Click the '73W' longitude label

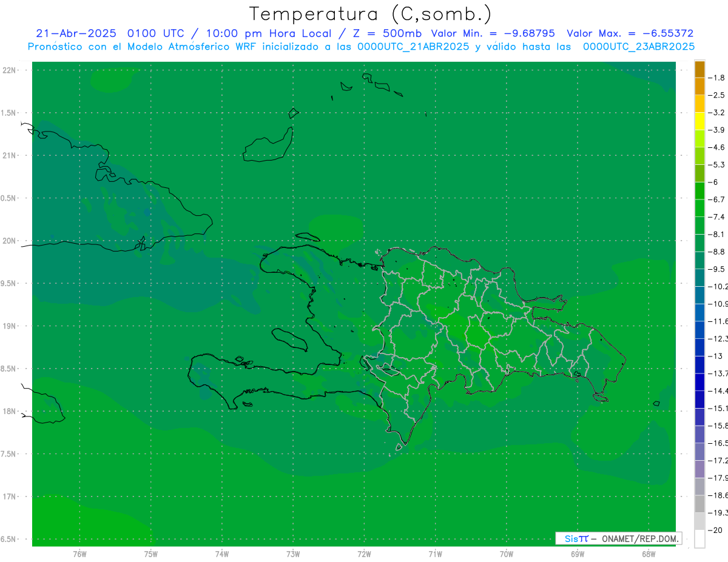point(293,554)
